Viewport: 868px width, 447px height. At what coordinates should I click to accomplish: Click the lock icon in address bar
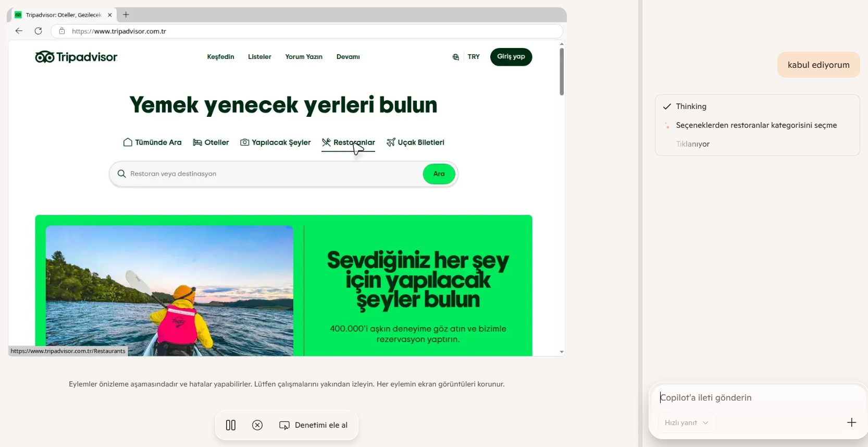pyautogui.click(x=62, y=31)
